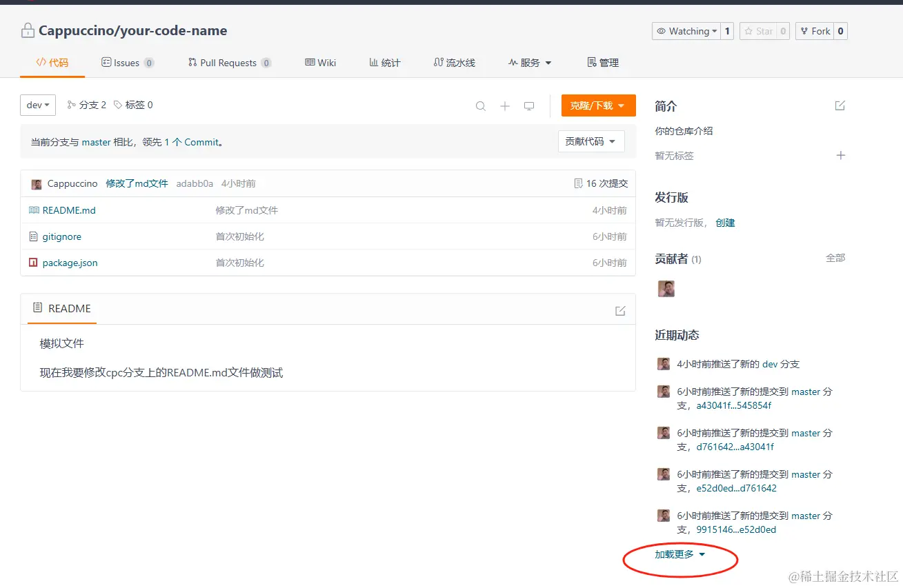Click the Watching count of 1
The image size is (903, 588).
pos(727,31)
